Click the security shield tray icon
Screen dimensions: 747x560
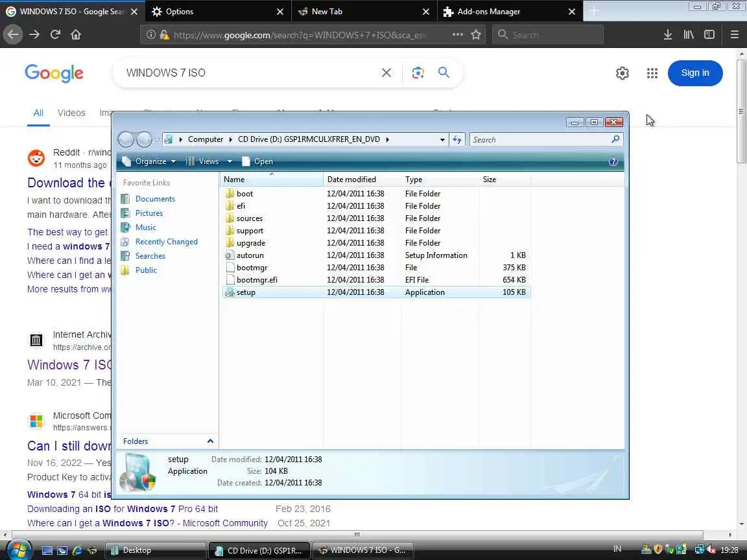point(658,550)
